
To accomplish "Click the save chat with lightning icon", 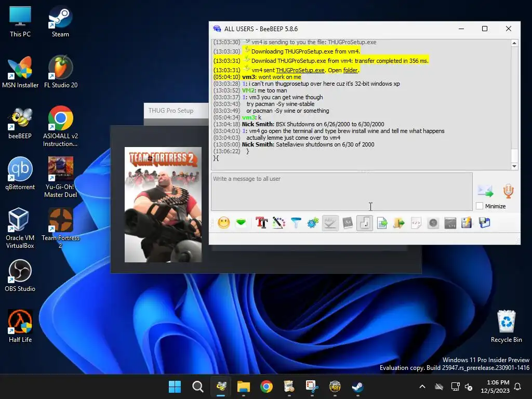I will coord(467,223).
